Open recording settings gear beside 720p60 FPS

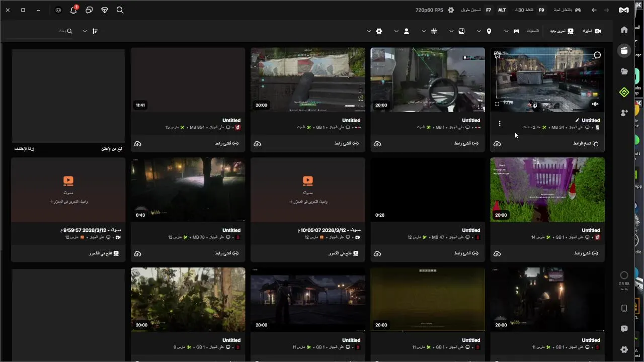(x=451, y=10)
